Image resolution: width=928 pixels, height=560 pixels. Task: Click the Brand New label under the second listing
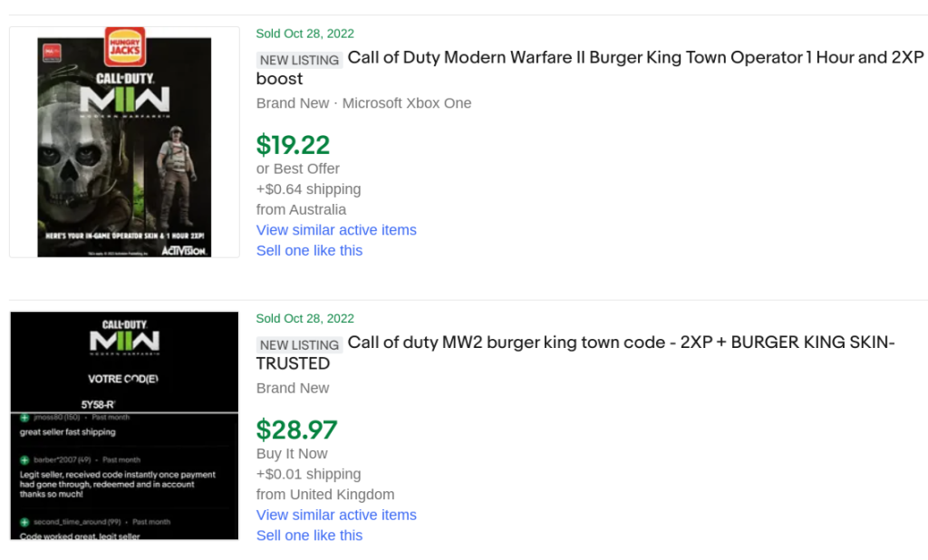pos(293,387)
